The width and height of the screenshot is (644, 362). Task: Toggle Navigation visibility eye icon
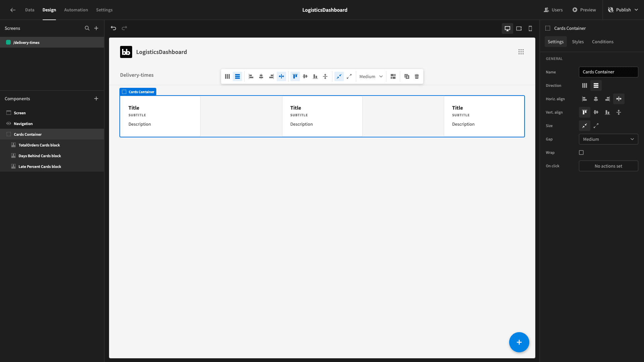tap(9, 124)
